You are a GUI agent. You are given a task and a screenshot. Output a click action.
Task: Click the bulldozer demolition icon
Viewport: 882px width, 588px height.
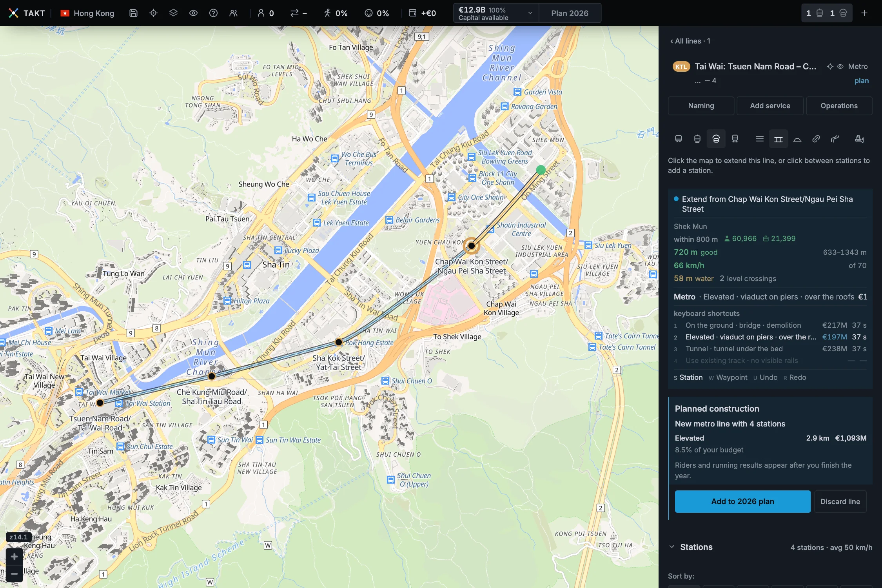click(x=859, y=139)
